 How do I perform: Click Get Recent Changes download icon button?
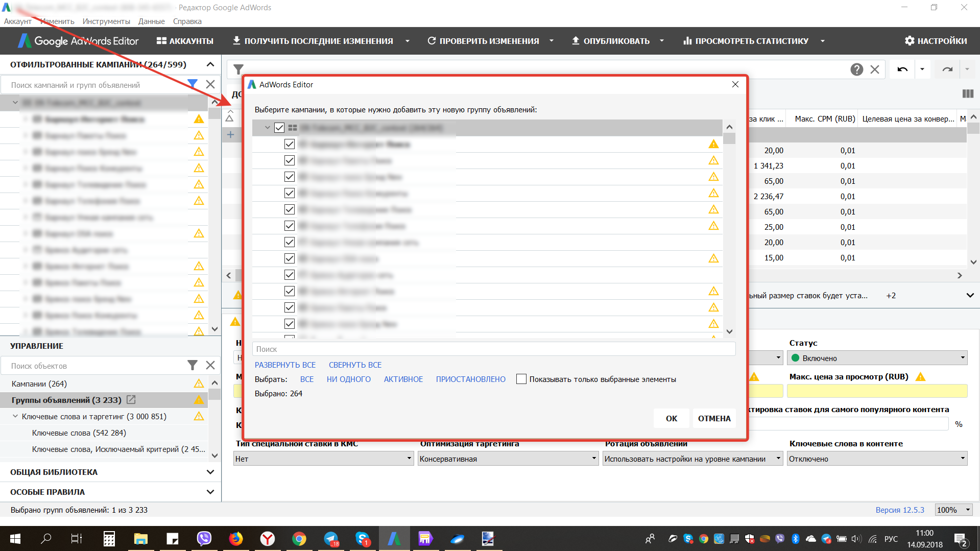[x=313, y=41]
